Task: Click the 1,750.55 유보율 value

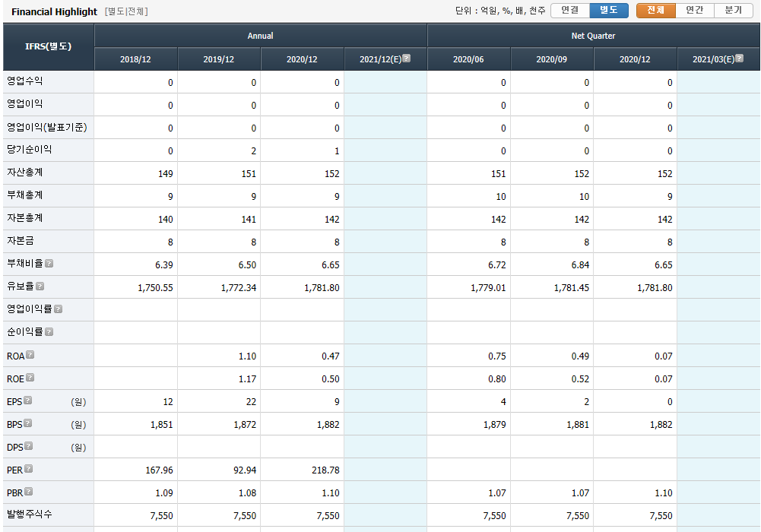Action: coord(155,287)
